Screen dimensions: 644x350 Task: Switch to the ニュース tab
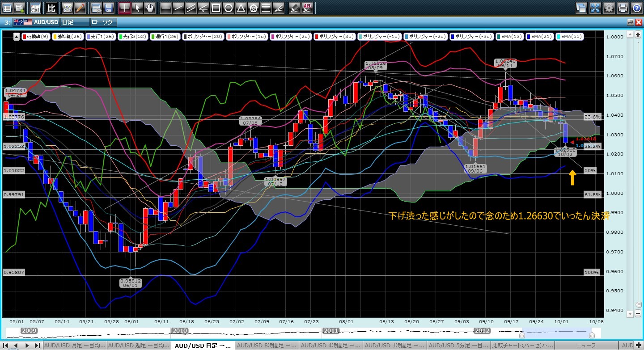point(587,346)
